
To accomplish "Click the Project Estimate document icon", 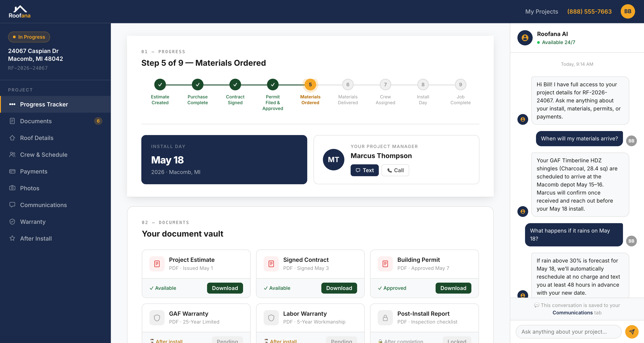I will tap(157, 264).
